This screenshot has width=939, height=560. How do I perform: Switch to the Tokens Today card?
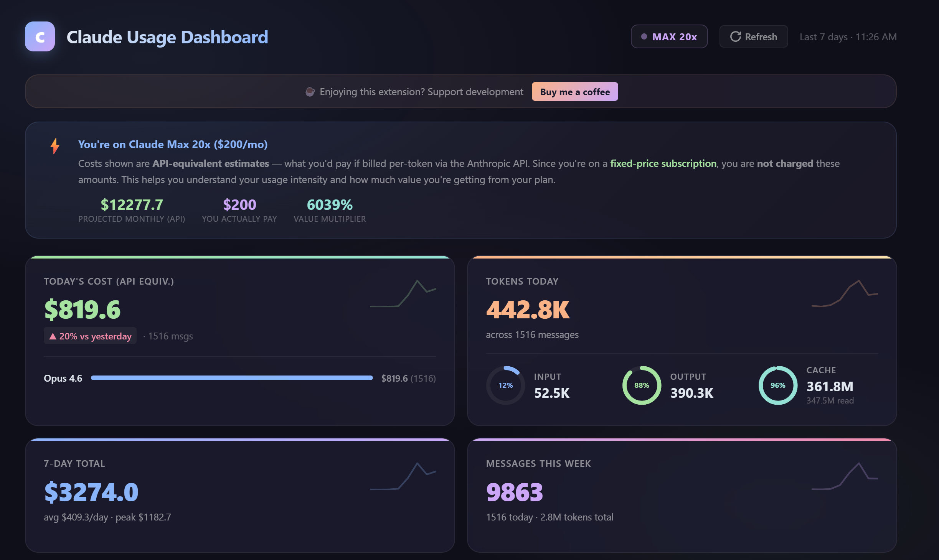click(x=523, y=281)
